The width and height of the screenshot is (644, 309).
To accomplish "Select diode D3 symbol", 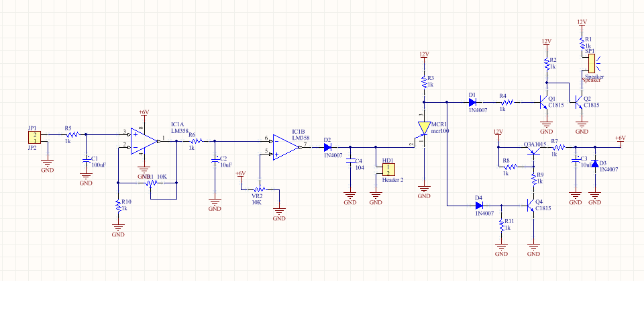I will point(595,163).
